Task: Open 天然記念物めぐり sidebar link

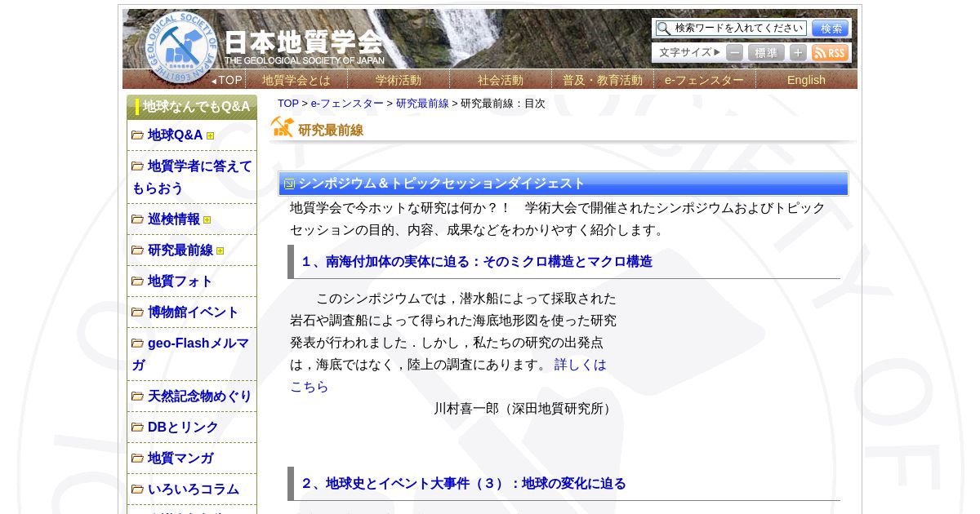Action: (x=199, y=397)
